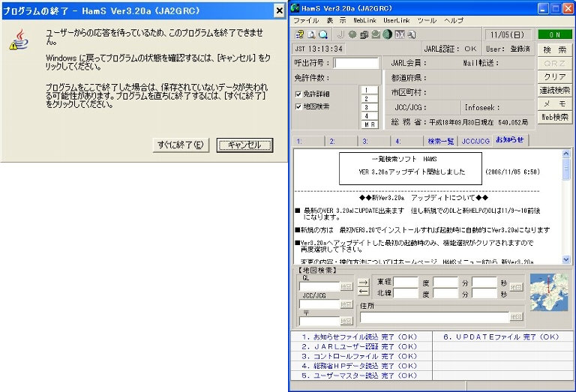Toggle the green ON indicator
This screenshot has width=576, height=392.
(555, 34)
